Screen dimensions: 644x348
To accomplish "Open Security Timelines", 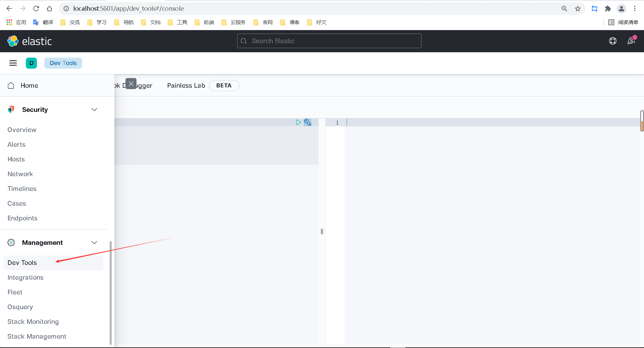I will 22,189.
